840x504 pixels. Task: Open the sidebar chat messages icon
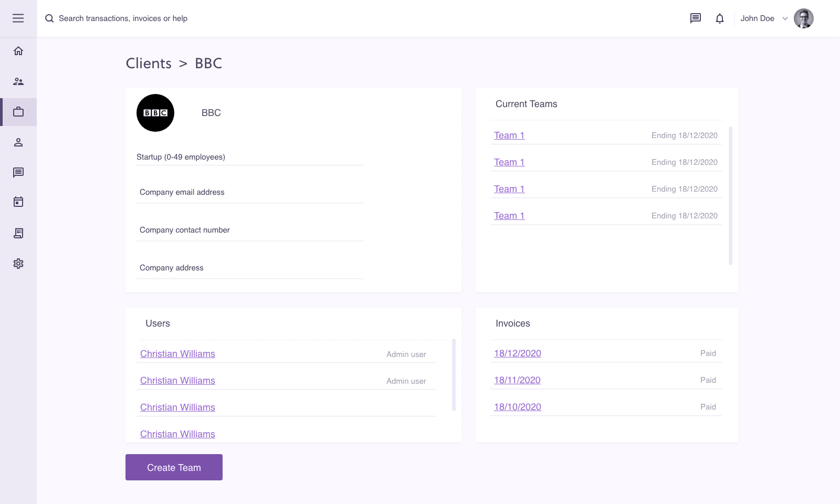[x=18, y=172]
